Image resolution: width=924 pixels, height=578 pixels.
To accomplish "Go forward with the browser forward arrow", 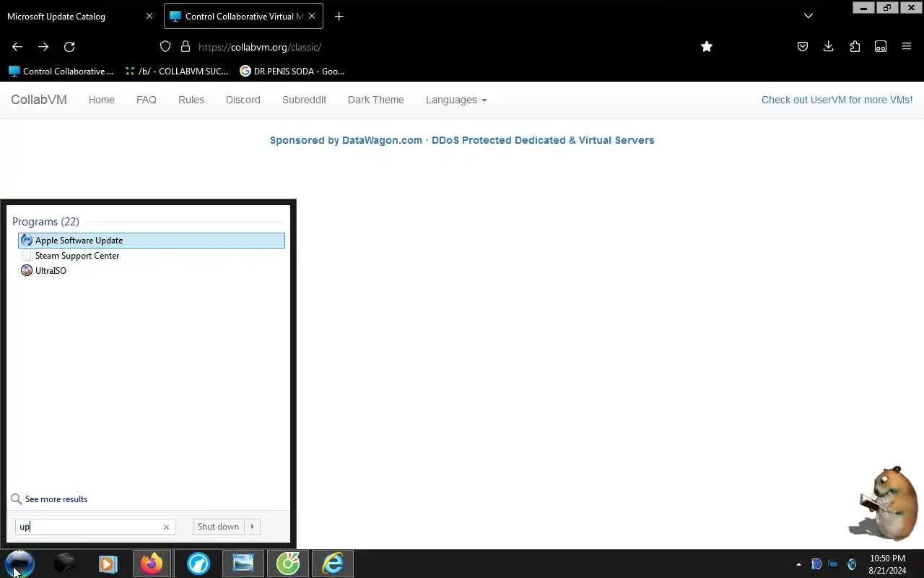I will (x=43, y=46).
